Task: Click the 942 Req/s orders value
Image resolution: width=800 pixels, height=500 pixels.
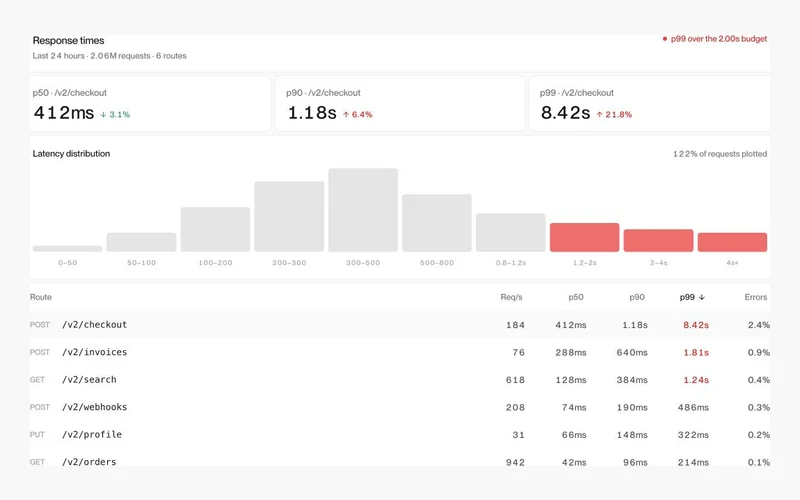Action: click(x=515, y=462)
